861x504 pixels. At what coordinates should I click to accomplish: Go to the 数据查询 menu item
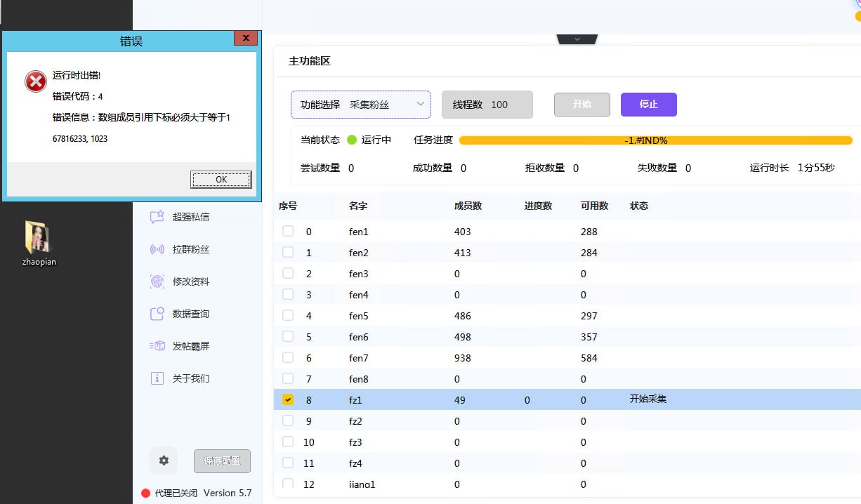pos(191,314)
